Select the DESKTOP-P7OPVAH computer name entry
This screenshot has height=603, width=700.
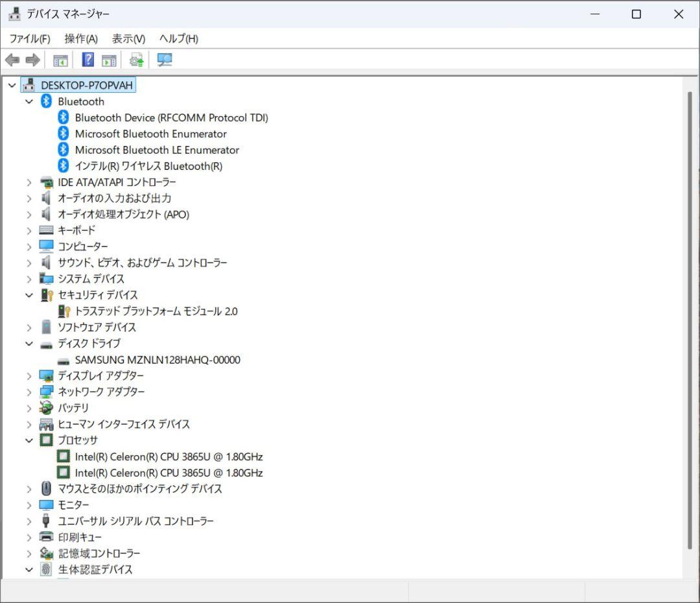87,85
